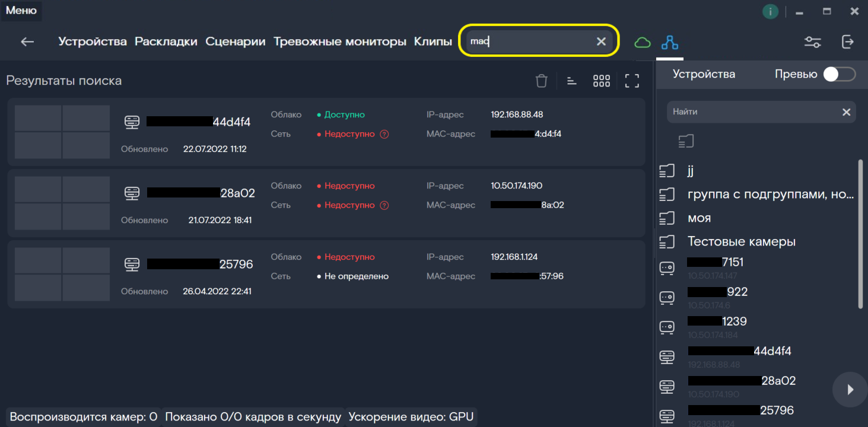Toggle the Превью switch

click(x=840, y=74)
